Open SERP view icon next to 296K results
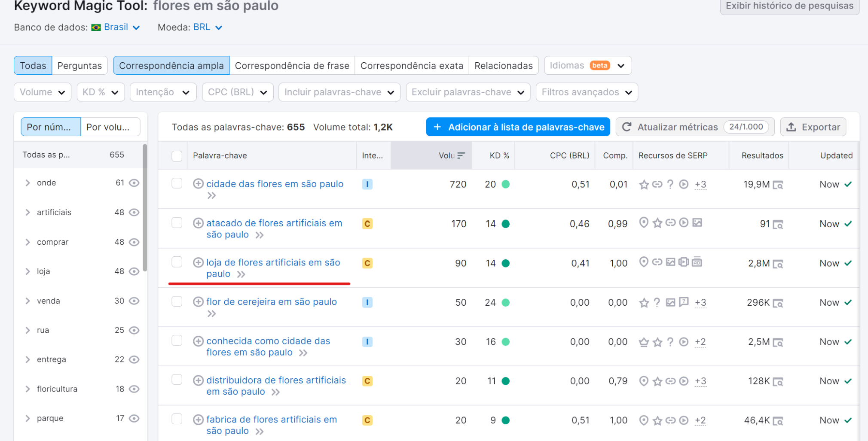This screenshot has height=441, width=868. pyautogui.click(x=778, y=303)
